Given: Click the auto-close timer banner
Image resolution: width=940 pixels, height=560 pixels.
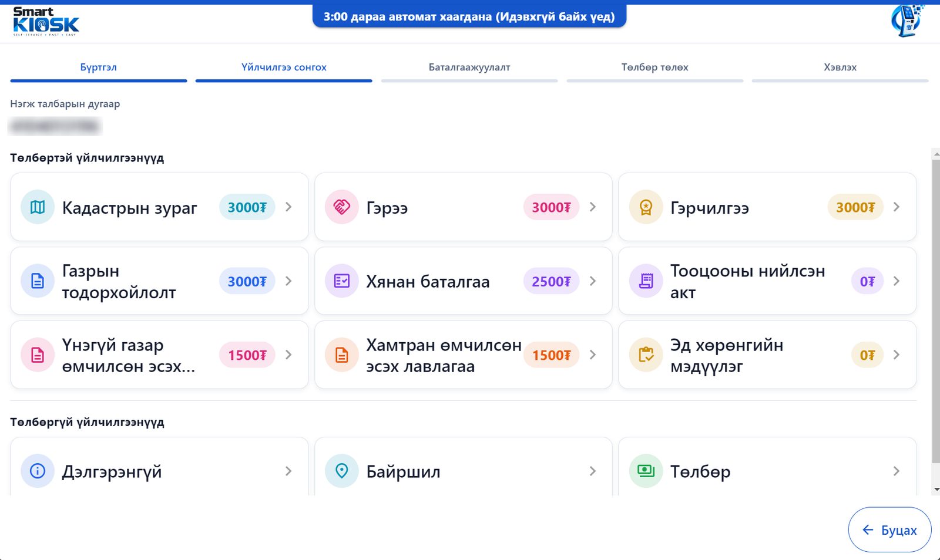Looking at the screenshot, I should click(x=469, y=16).
